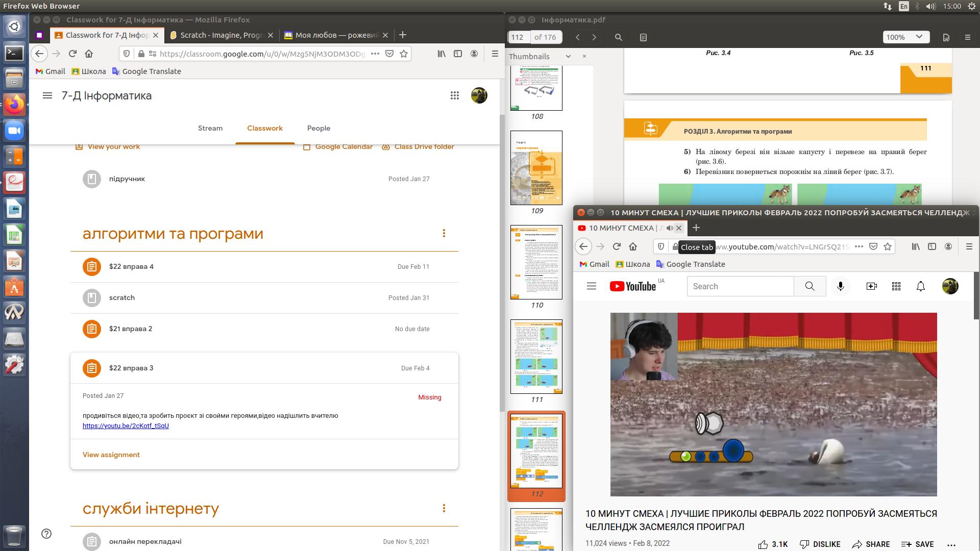Open YouTube create video icon
Image resolution: width=980 pixels, height=551 pixels.
872,287
